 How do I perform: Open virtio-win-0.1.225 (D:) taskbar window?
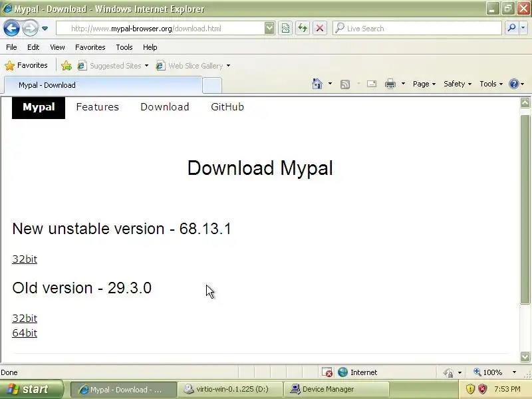tap(230, 389)
